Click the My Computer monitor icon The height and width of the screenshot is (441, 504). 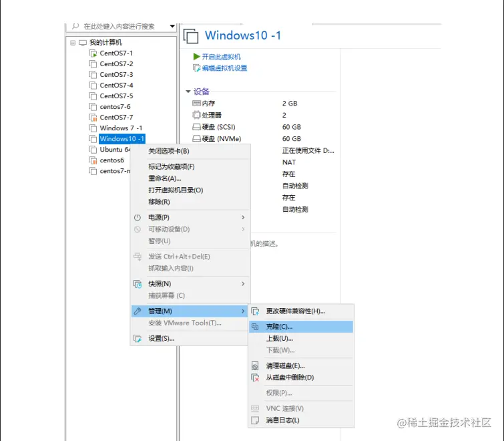click(83, 43)
